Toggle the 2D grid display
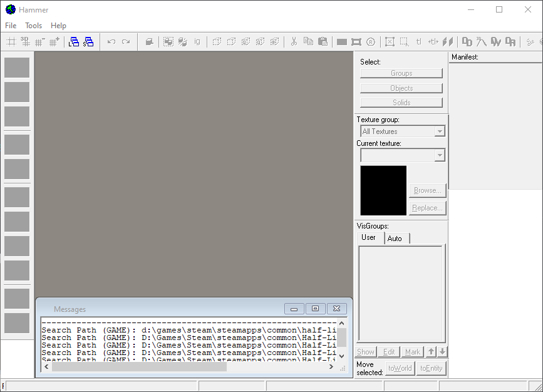The width and height of the screenshot is (543, 392). [x=11, y=42]
